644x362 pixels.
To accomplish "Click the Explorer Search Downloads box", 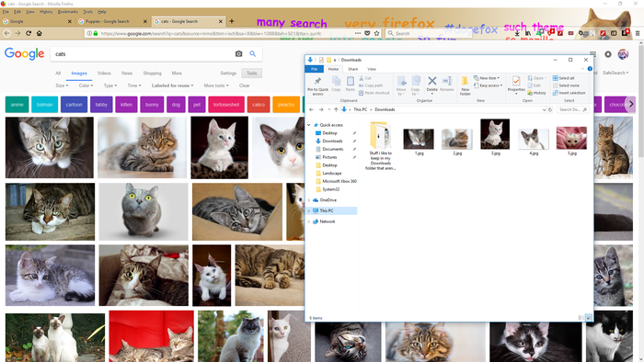I will (573, 109).
